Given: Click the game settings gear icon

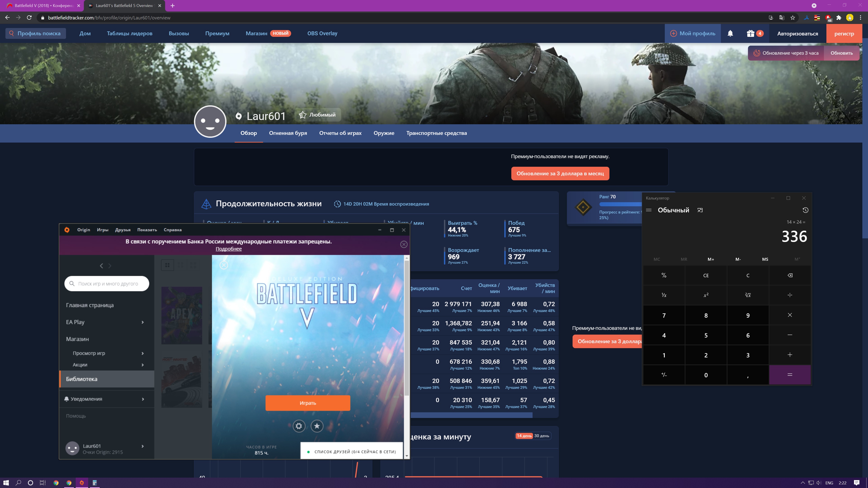Looking at the screenshot, I should (x=299, y=426).
